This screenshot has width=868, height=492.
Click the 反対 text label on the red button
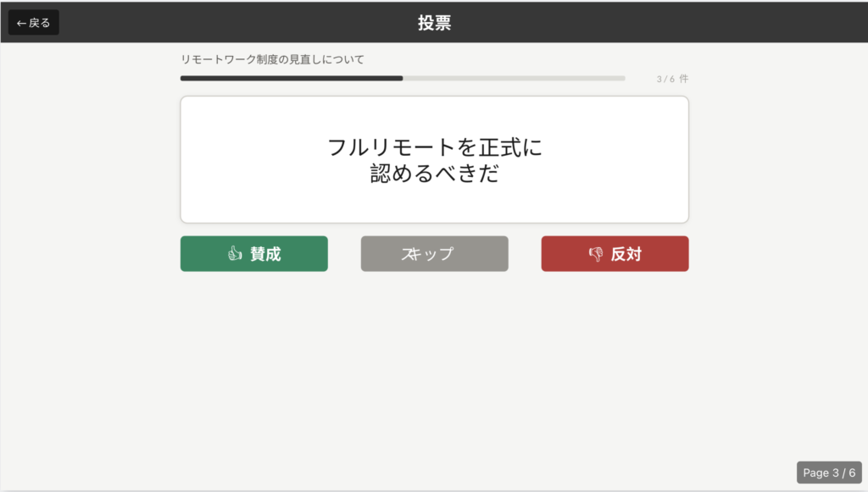click(626, 254)
